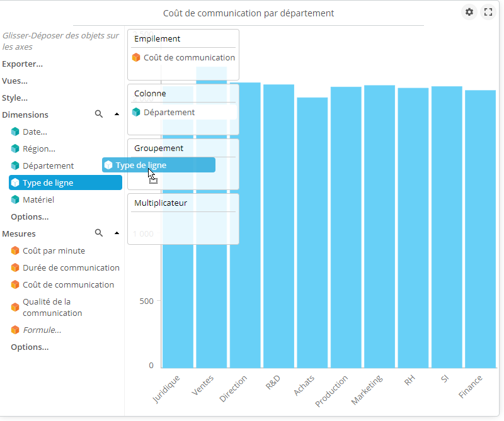
Task: Open the Style... menu
Action: (x=15, y=98)
